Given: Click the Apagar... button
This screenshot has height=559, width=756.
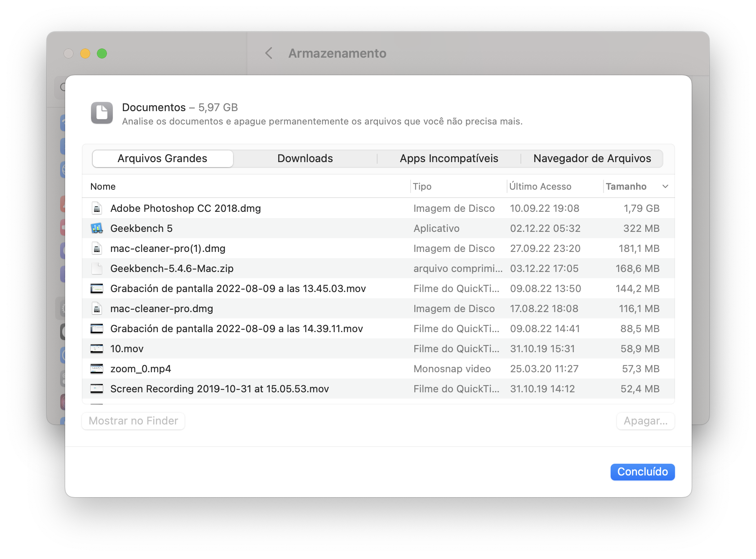Looking at the screenshot, I should (x=645, y=421).
